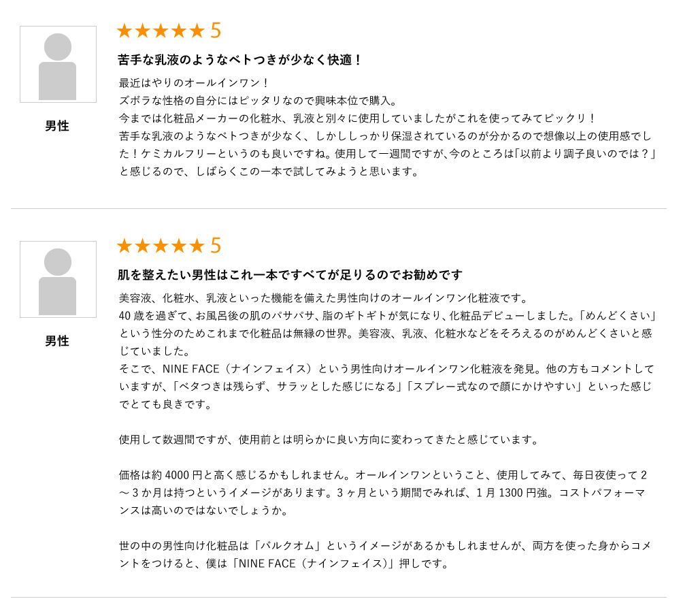Click the first reviewer's avatar placeholder
Viewport: 681px width, 616px height.
[58, 65]
